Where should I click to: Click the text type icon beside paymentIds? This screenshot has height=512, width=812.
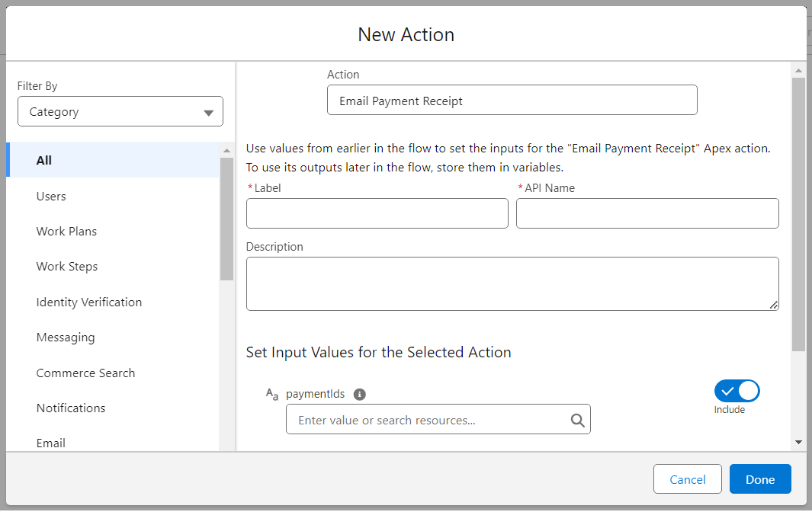pyautogui.click(x=271, y=394)
